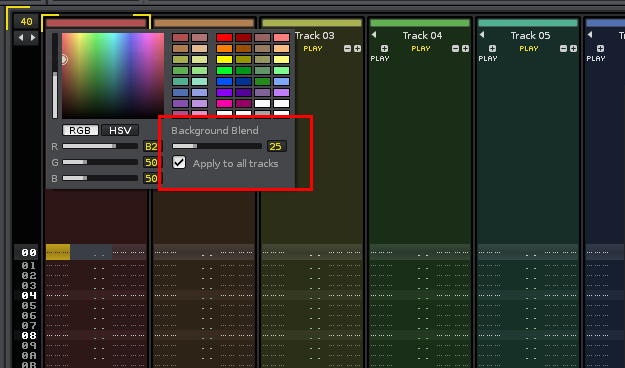Click pattern line number 04
This screenshot has width=625, height=368.
tap(29, 295)
